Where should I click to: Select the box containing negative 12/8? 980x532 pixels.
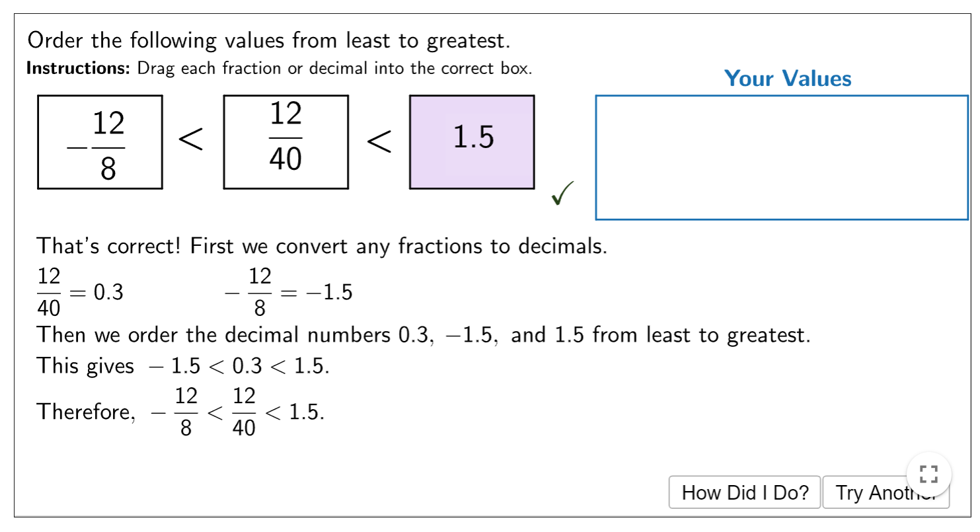pyautogui.click(x=100, y=142)
